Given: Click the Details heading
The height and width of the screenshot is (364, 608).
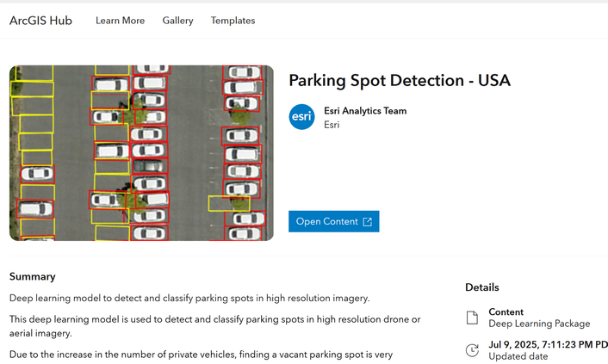Looking at the screenshot, I should click(x=482, y=287).
